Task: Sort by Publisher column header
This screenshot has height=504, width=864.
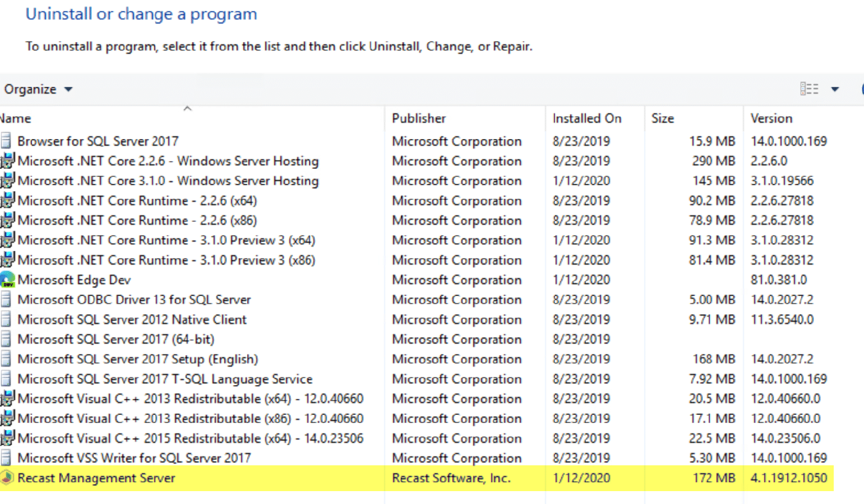Action: tap(419, 118)
